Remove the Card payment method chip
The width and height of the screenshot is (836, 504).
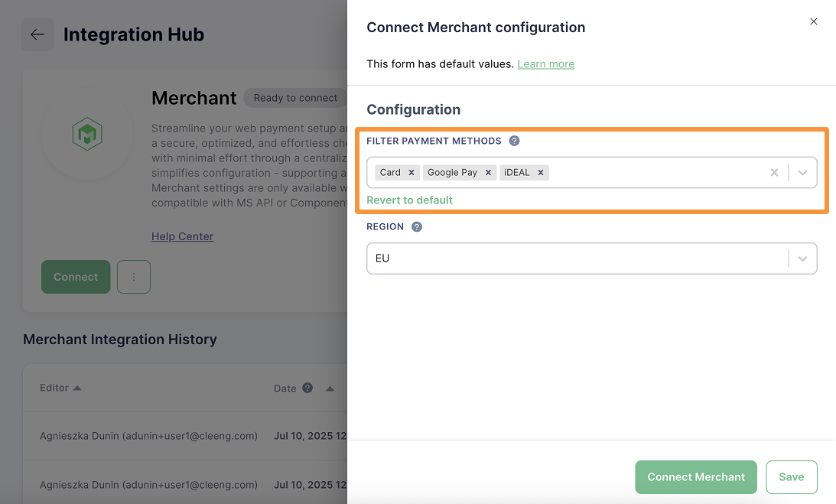point(411,172)
